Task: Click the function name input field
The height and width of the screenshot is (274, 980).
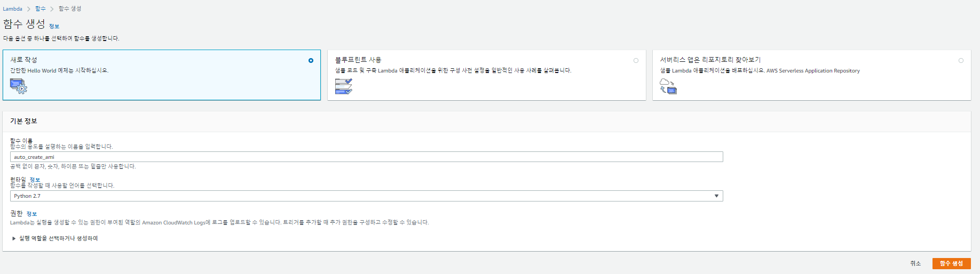Action: 366,157
